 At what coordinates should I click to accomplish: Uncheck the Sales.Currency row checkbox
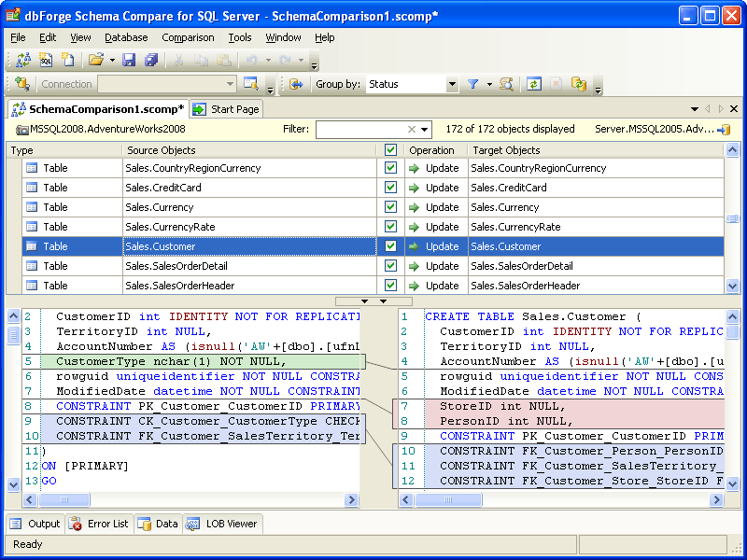click(x=391, y=206)
